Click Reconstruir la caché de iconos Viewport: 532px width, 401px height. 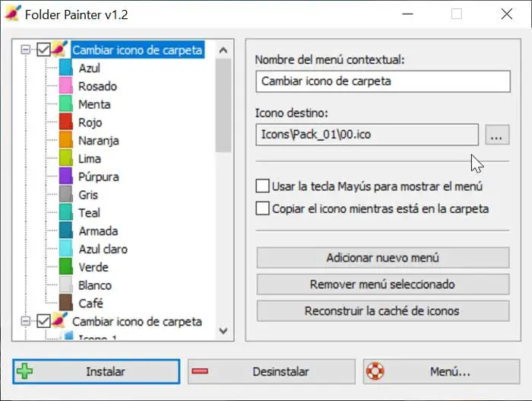point(383,310)
